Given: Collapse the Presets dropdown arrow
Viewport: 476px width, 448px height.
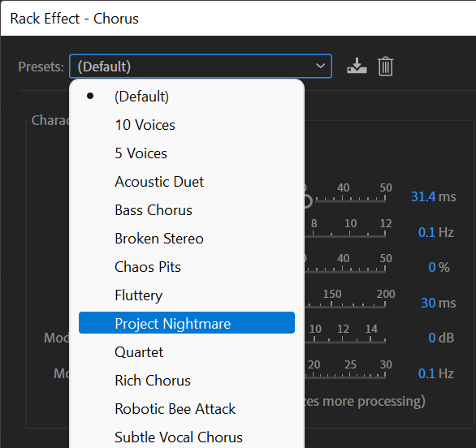Looking at the screenshot, I should [320, 66].
